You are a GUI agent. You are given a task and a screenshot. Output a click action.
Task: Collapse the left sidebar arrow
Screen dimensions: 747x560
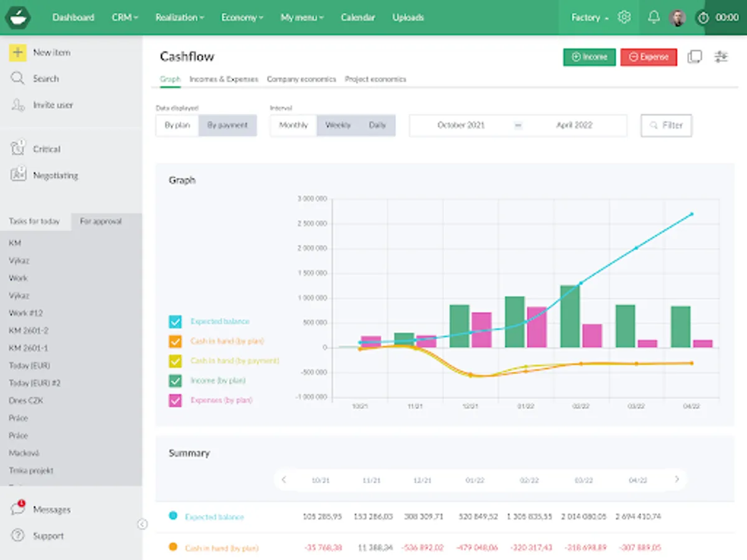(143, 525)
